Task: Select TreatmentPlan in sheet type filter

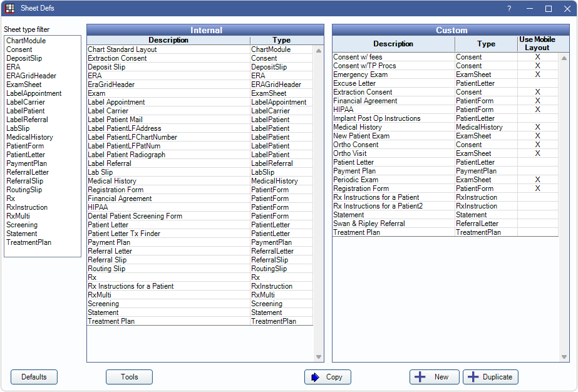Action: tap(29, 242)
